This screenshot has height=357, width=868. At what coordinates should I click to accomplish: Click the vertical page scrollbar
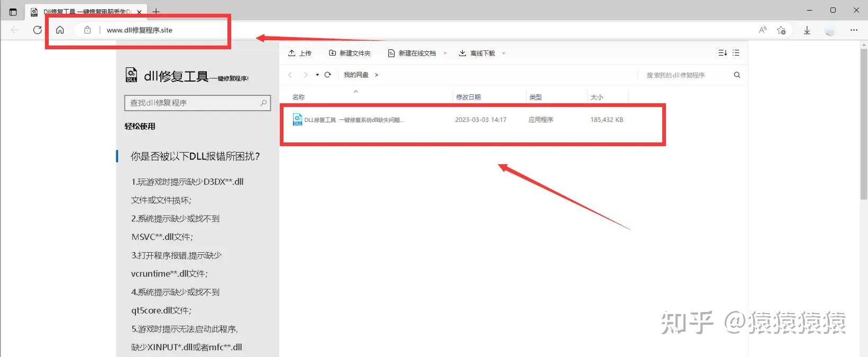point(864,124)
